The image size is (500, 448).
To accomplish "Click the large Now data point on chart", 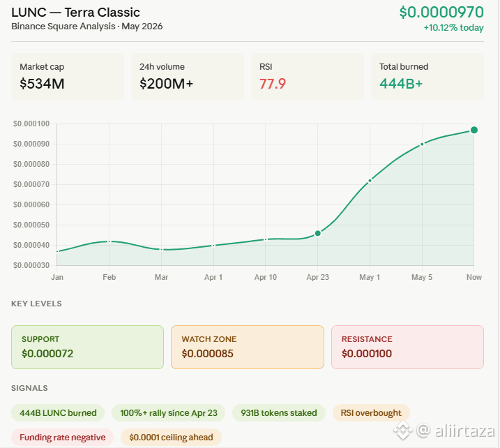I will click(474, 130).
